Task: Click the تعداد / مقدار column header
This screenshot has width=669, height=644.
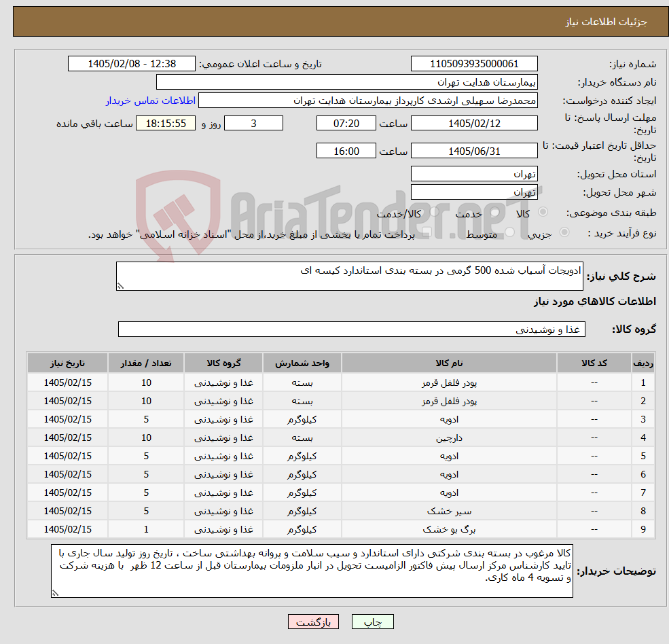Action: tap(146, 363)
